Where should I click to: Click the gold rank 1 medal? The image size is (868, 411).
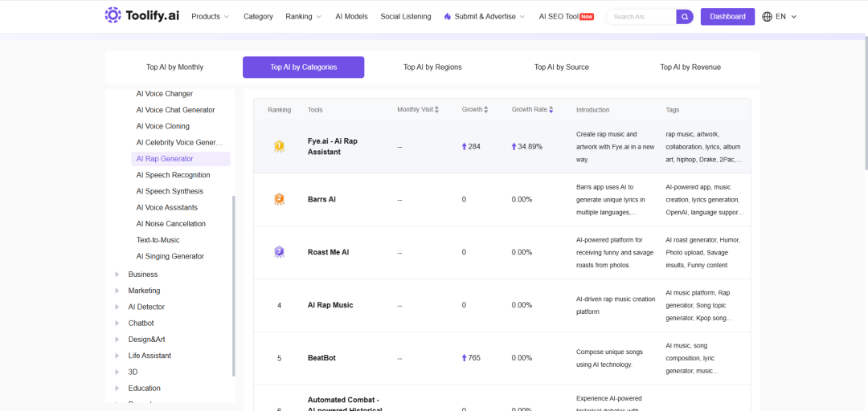click(279, 147)
